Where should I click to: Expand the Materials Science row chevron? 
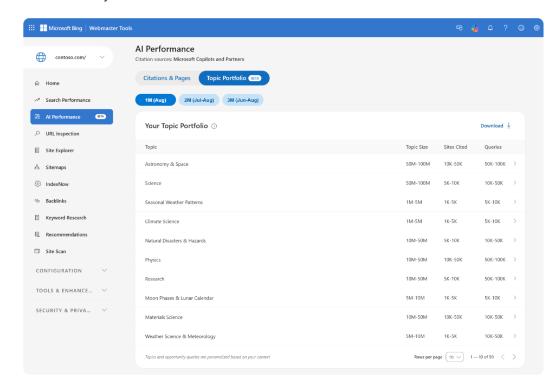[x=515, y=317]
